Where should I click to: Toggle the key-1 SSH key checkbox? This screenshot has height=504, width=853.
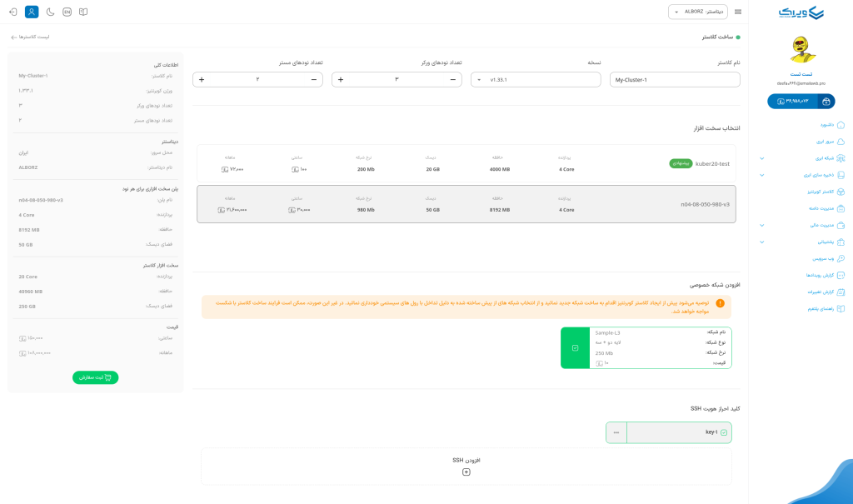[723, 432]
